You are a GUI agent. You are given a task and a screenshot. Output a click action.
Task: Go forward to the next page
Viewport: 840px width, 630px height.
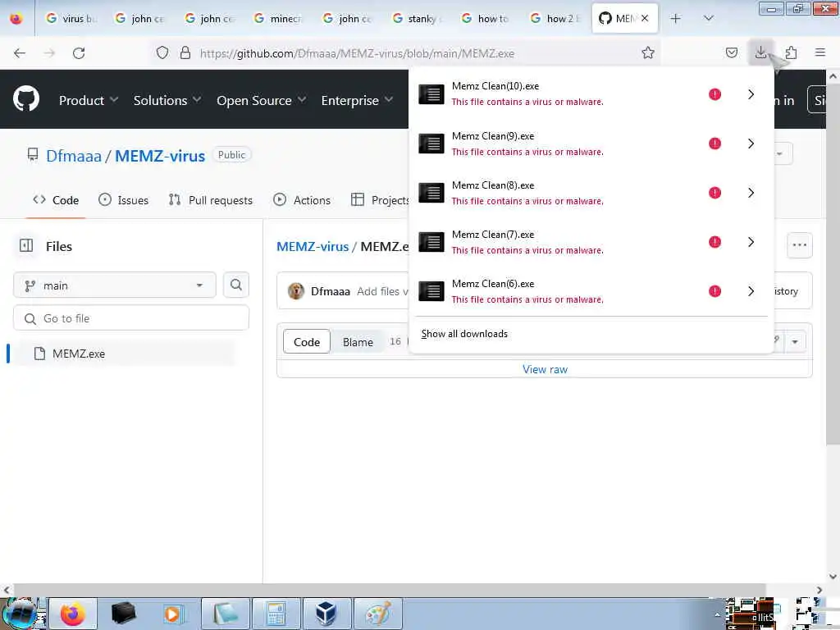pos(49,52)
